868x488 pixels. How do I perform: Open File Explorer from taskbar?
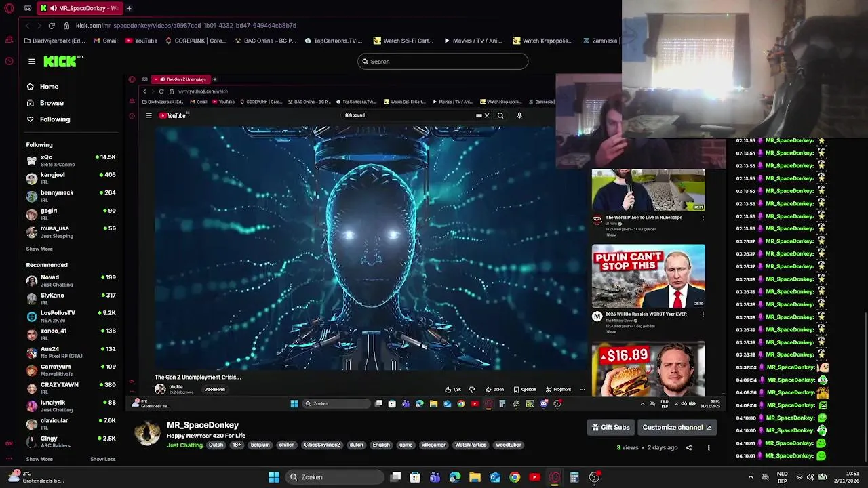click(x=475, y=477)
